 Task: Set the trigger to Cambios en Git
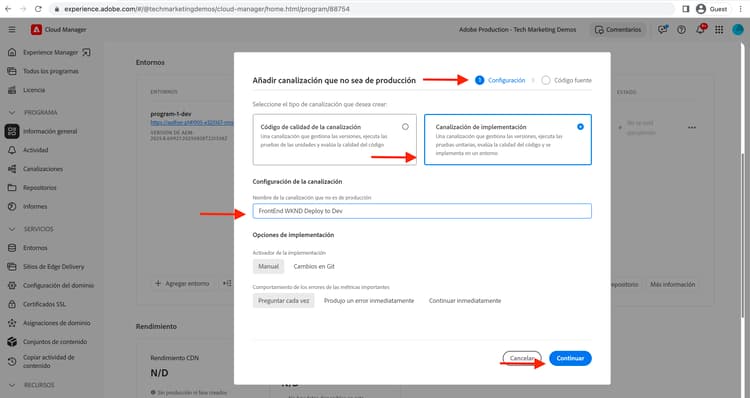[314, 266]
